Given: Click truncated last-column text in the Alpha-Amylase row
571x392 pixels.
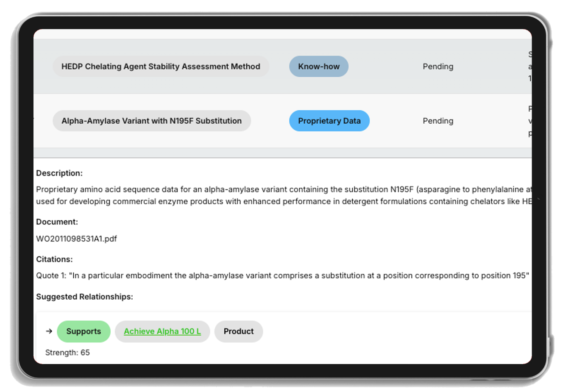Looking at the screenshot, I should tap(529, 121).
